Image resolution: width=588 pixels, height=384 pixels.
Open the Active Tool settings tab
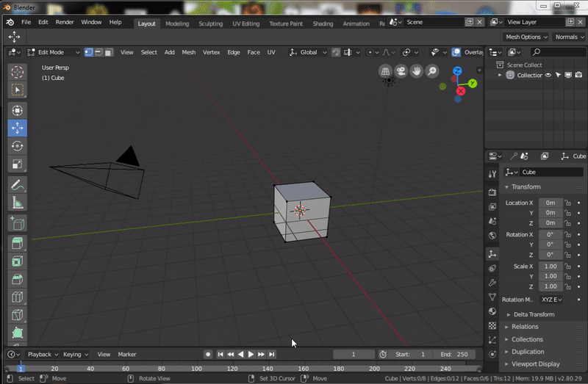pos(492,174)
